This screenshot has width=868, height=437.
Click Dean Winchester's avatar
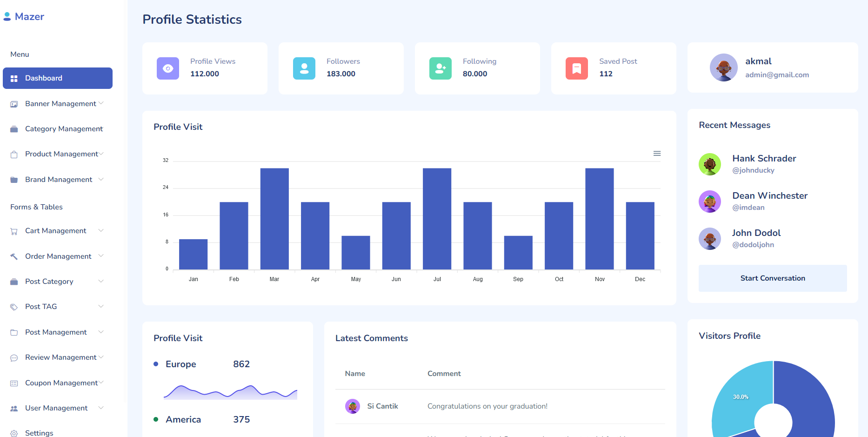tap(710, 202)
